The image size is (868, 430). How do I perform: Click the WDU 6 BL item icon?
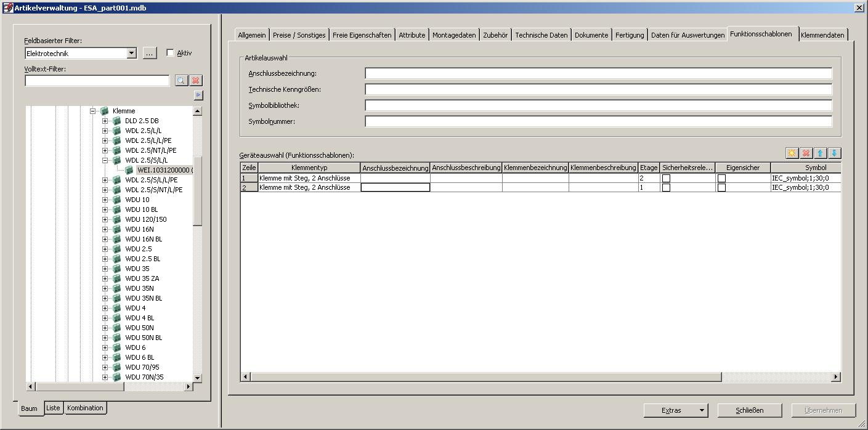[117, 357]
